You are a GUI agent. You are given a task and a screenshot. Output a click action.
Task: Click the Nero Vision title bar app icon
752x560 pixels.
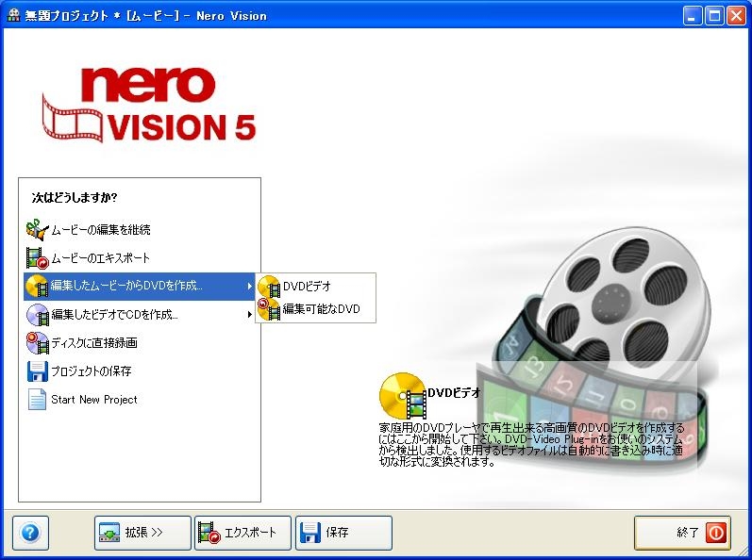point(13,15)
